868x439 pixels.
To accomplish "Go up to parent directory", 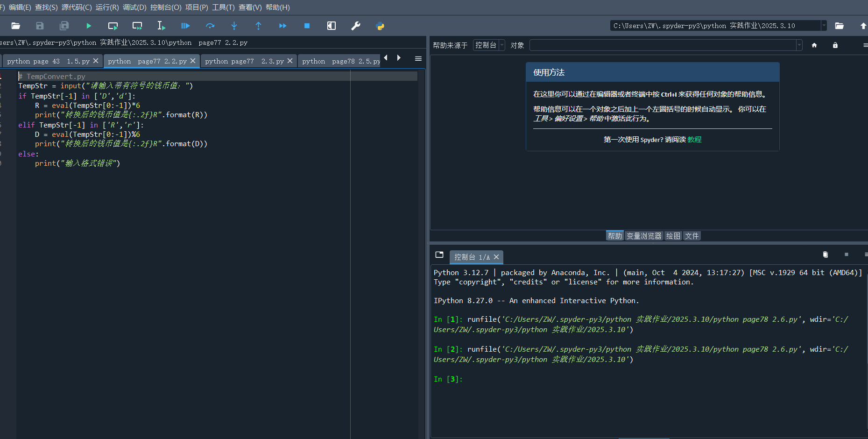I will 863,26.
